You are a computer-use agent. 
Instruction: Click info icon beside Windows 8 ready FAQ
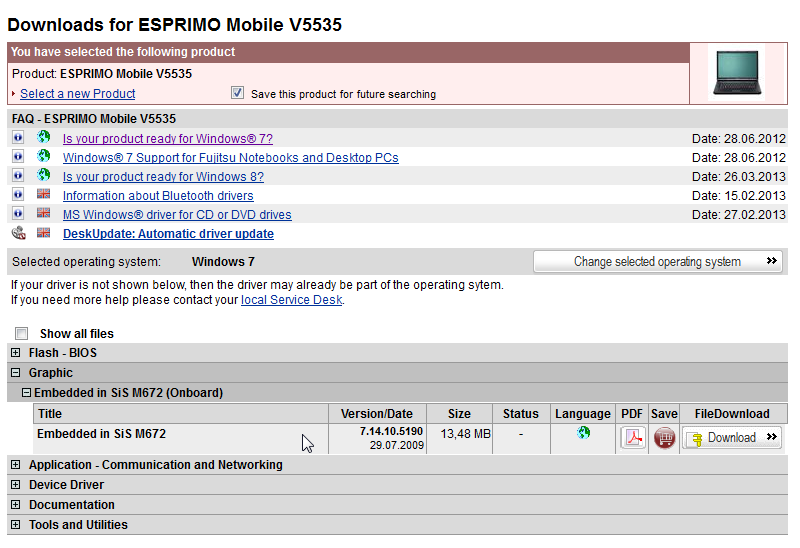(18, 176)
